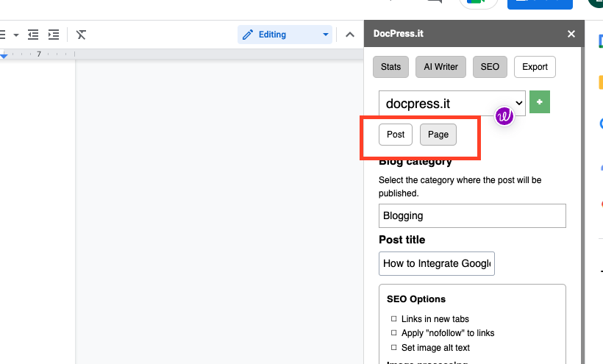Click the decrease indent icon
The width and height of the screenshot is (603, 364).
click(x=33, y=35)
